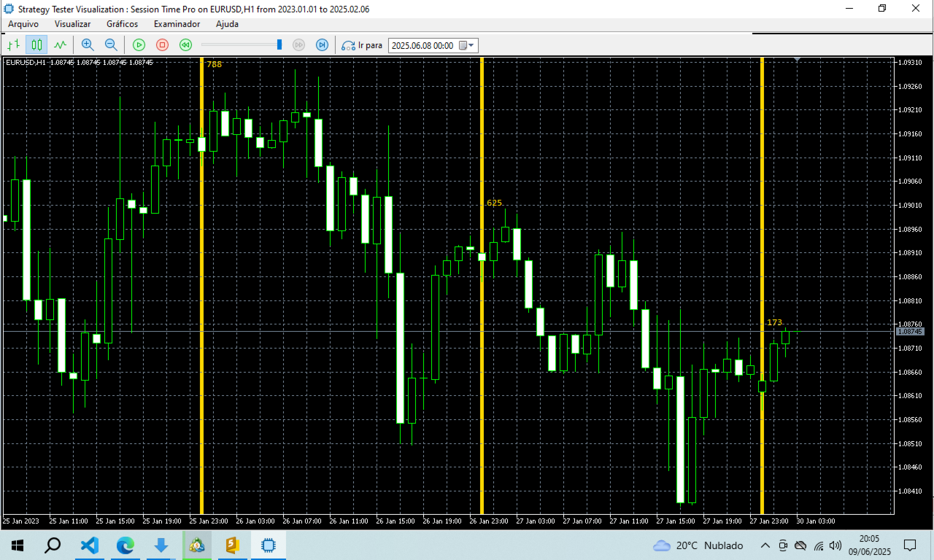
Task: Stop the strategy tester visualization
Action: tap(162, 44)
